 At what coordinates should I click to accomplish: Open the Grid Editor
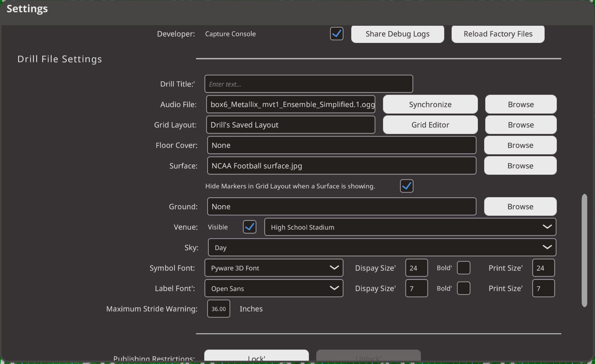coord(430,125)
